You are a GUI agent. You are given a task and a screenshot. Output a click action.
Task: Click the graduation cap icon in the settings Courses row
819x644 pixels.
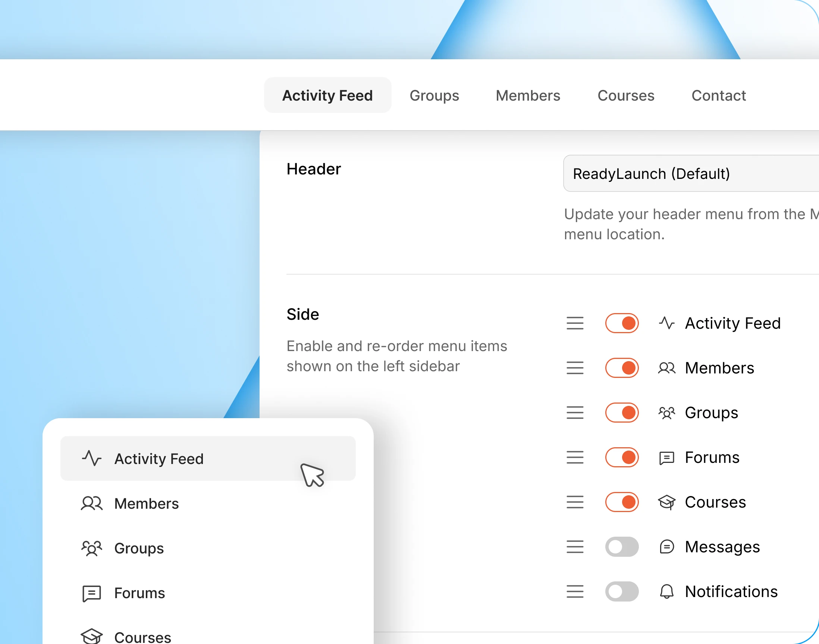(x=666, y=502)
